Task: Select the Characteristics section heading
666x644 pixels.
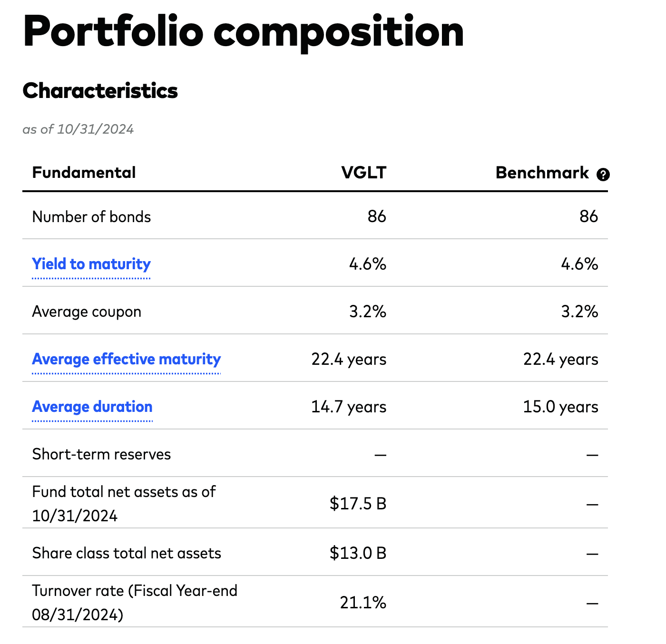Action: tap(100, 91)
